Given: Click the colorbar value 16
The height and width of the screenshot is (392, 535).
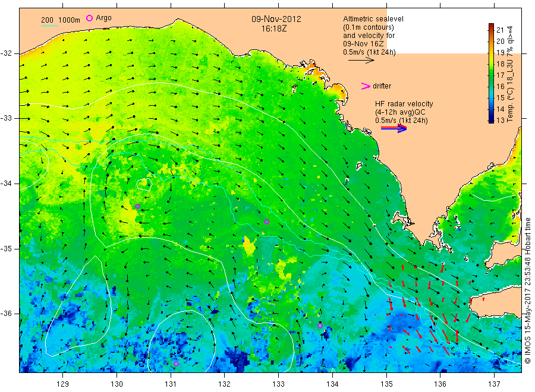Looking at the screenshot, I should tap(500, 87).
